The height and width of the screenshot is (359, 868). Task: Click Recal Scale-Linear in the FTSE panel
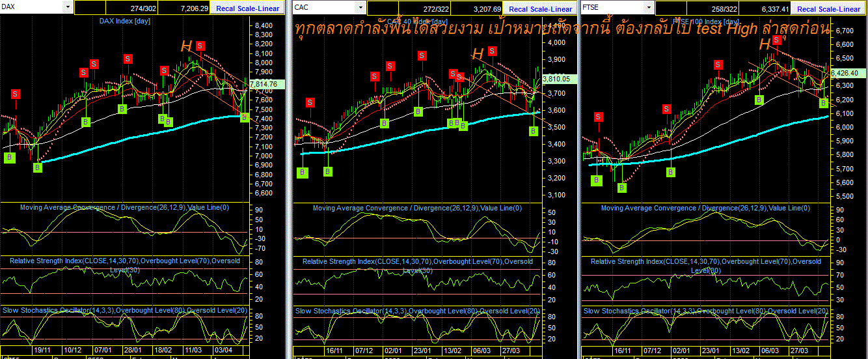coord(828,8)
